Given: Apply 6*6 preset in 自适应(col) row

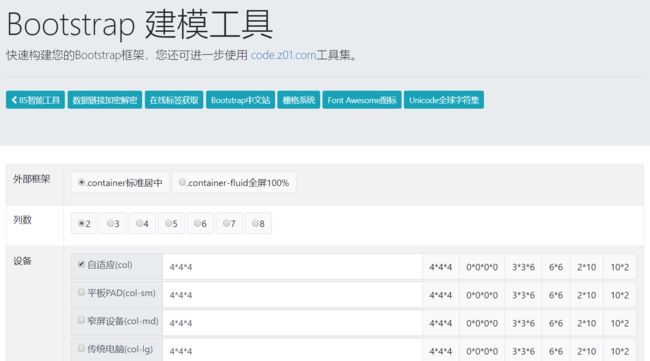Looking at the screenshot, I should (x=556, y=267).
